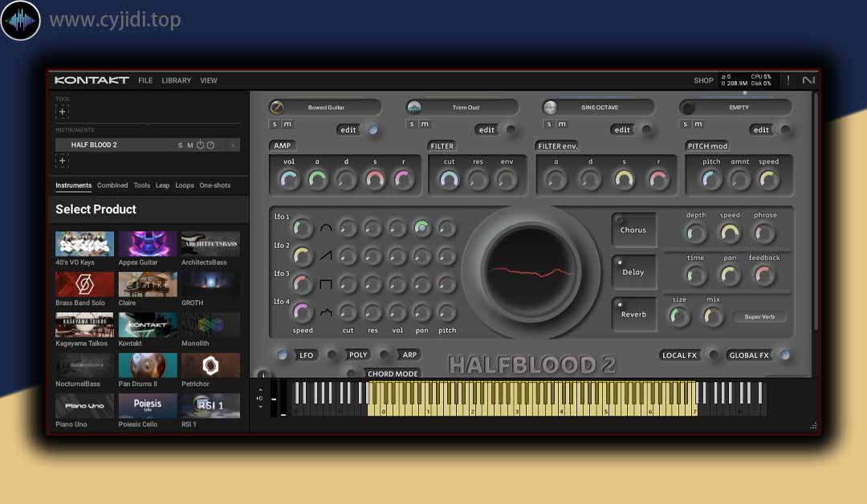Click the AMP vol knob
The height and width of the screenshot is (504, 867).
point(289,180)
